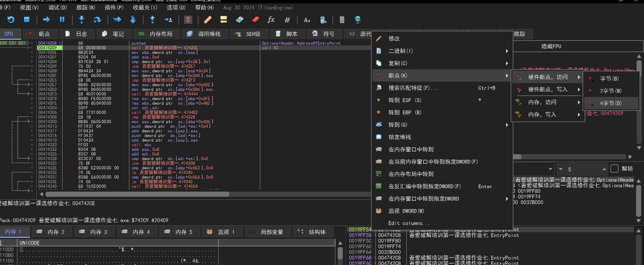
Task: Click the icon beside 锁定堆栈
Action: 379,137
